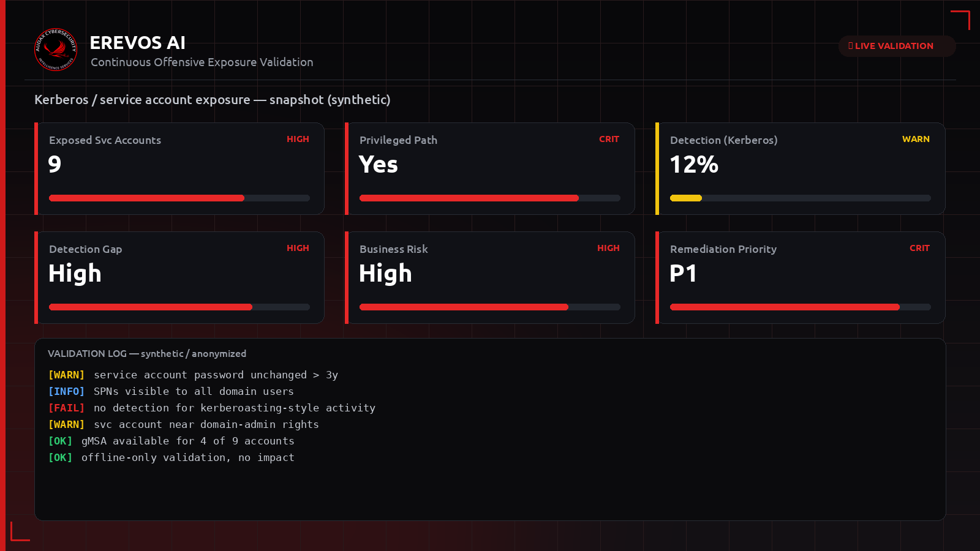Click the Detection Gap progress bar
This screenshot has height=551, width=980.
[179, 307]
